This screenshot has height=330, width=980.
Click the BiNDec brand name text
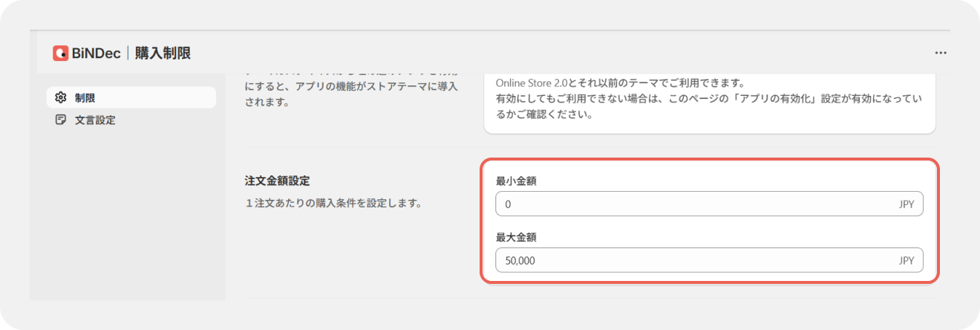tap(97, 54)
